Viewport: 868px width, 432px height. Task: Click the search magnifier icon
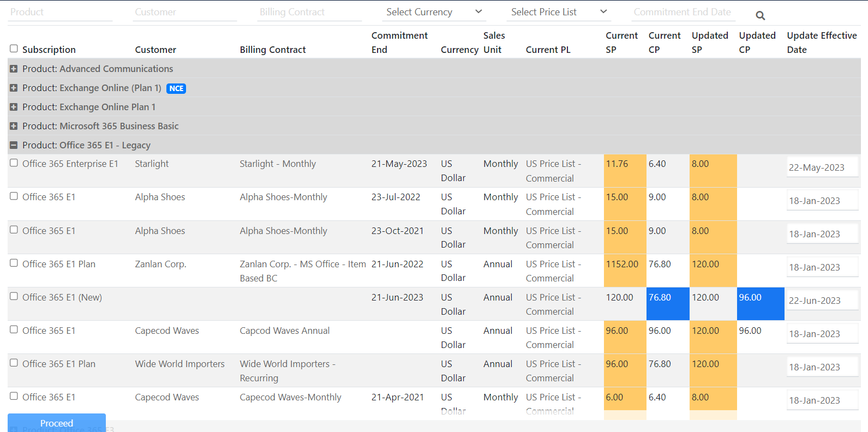[760, 16]
